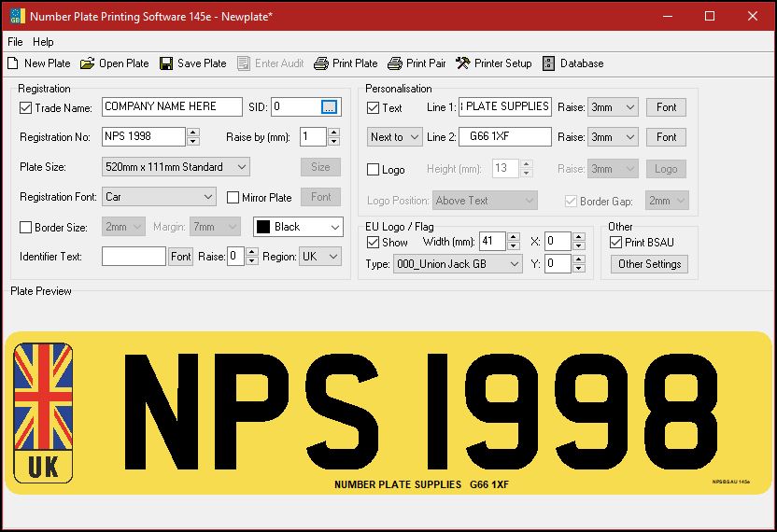Click the GB app icon in title bar
Image resolution: width=777 pixels, height=532 pixels.
(x=18, y=16)
